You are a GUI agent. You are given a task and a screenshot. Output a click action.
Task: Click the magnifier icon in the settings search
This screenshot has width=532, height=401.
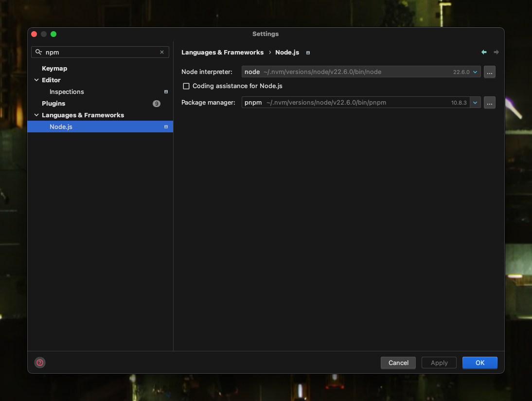[39, 52]
